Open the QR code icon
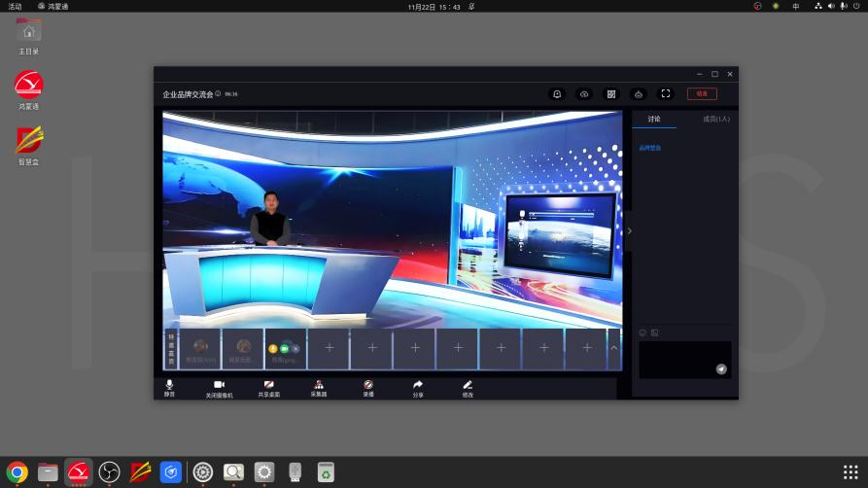This screenshot has width=868, height=488. [611, 94]
